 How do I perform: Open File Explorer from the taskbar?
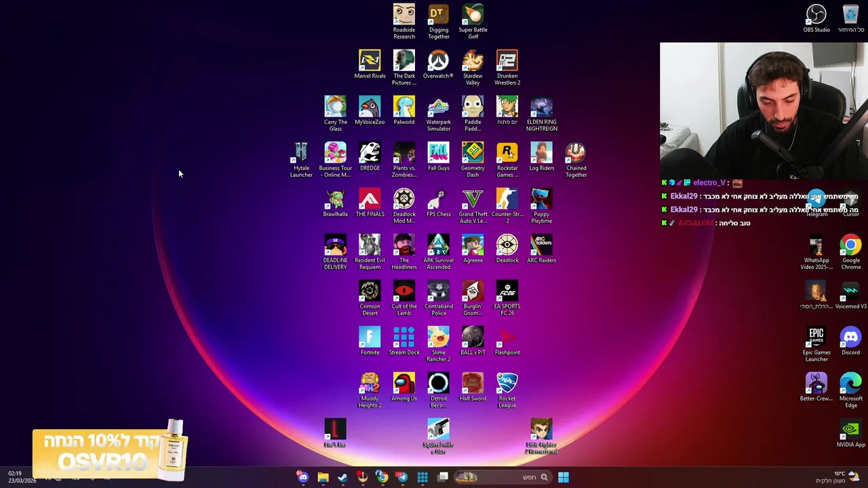[x=323, y=477]
